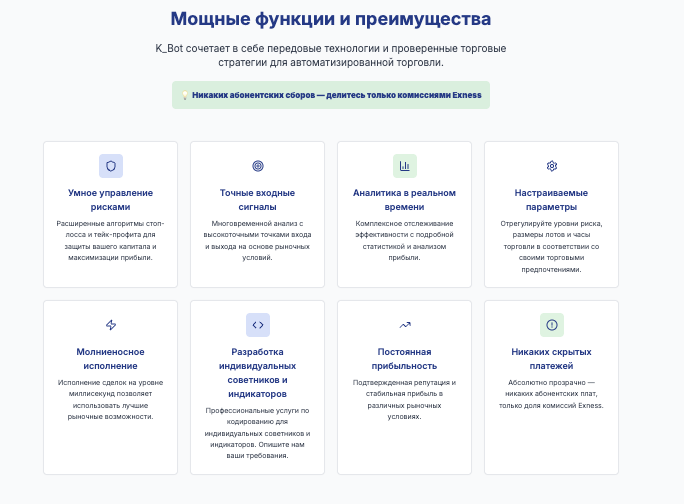Click the lightning bolt icon above Молниеносное исполнение

(111, 325)
